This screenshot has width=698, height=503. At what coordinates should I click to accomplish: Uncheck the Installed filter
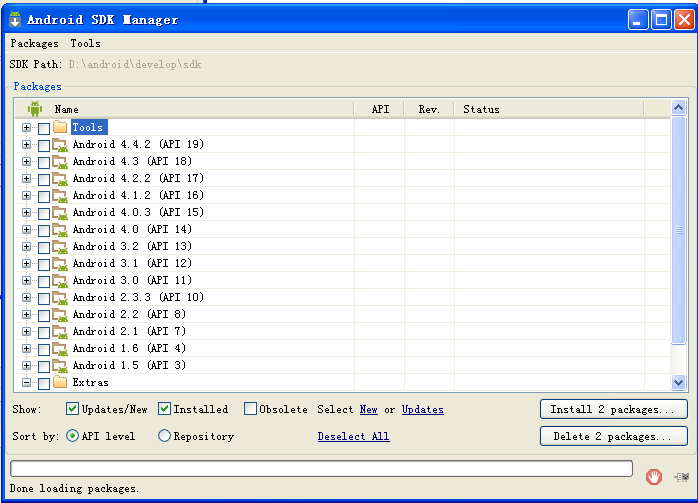pyautogui.click(x=164, y=409)
